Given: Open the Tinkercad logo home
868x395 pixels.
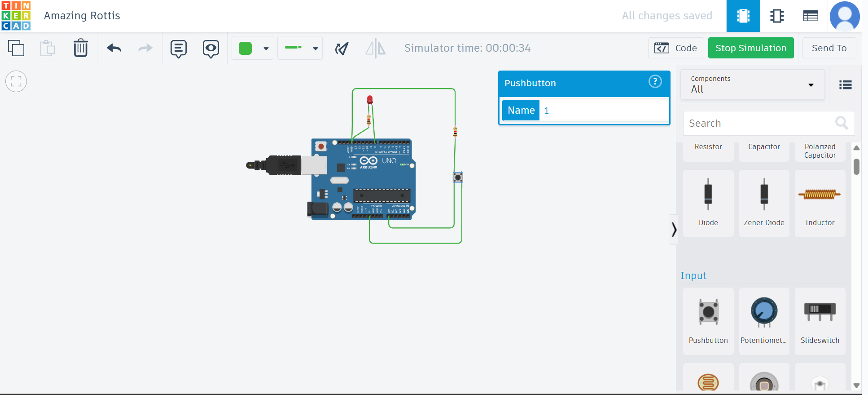Looking at the screenshot, I should click(x=16, y=16).
